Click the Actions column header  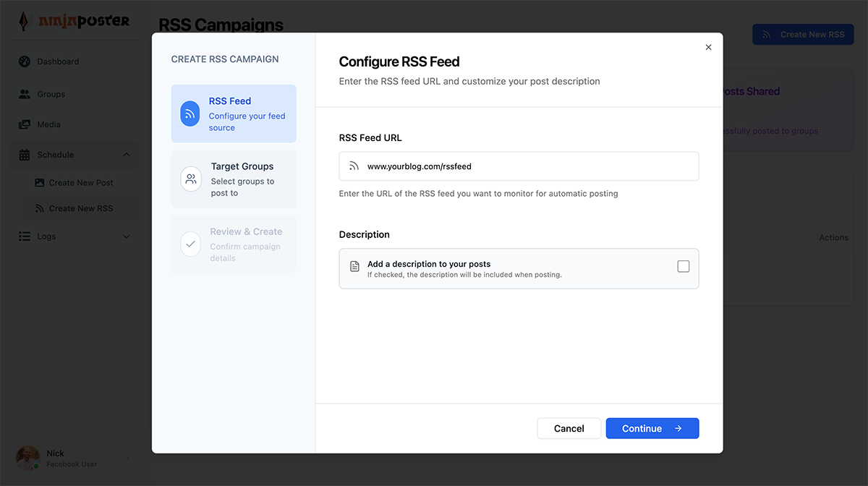(x=834, y=237)
